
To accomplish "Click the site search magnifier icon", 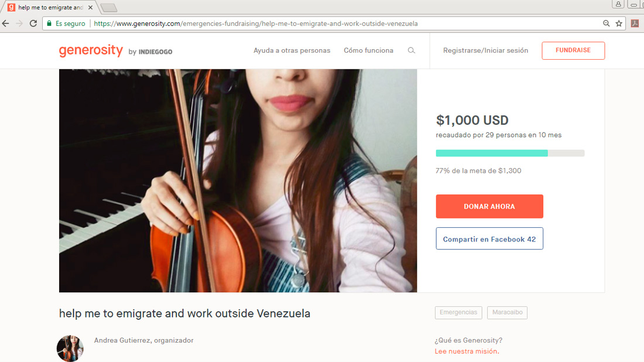I will 411,50.
